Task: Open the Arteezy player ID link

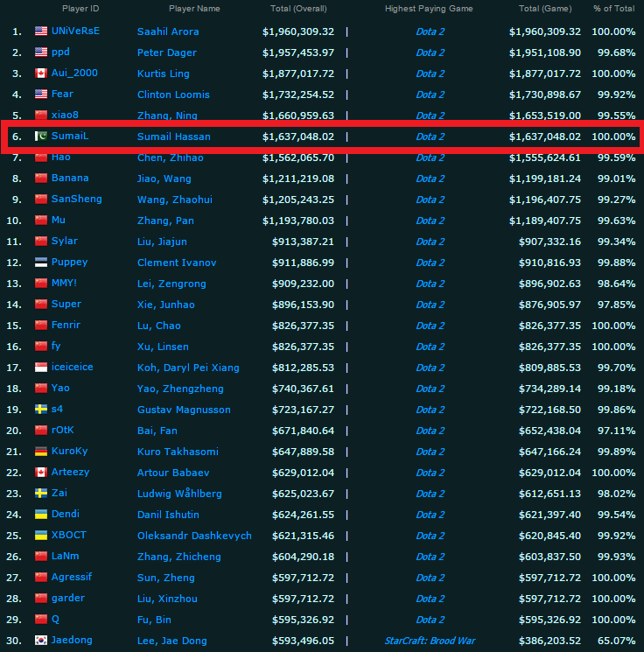Action: tap(70, 472)
